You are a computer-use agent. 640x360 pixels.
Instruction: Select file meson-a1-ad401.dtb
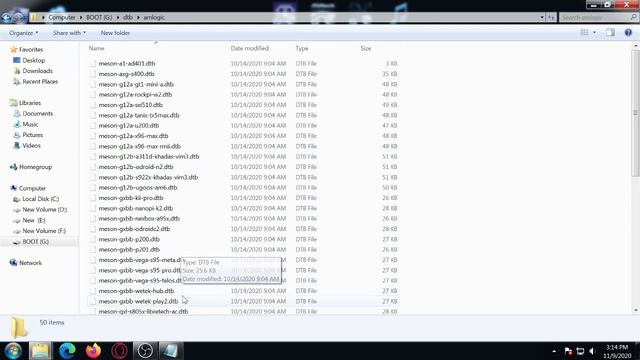[x=127, y=64]
